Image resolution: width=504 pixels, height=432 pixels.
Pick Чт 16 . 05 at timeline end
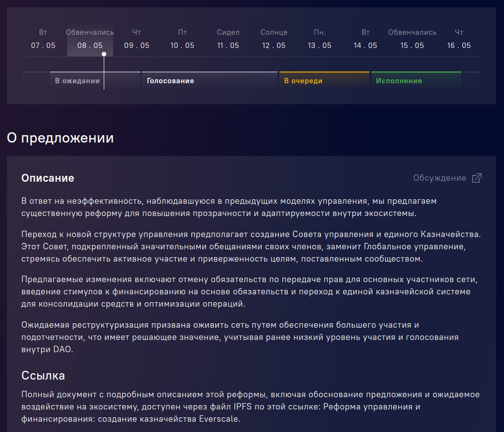pyautogui.click(x=459, y=40)
